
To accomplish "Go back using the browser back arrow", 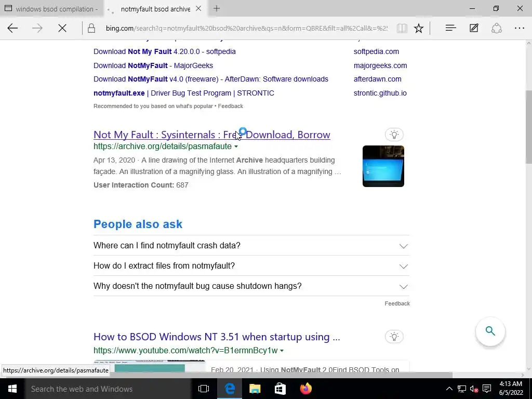I will pos(12,28).
